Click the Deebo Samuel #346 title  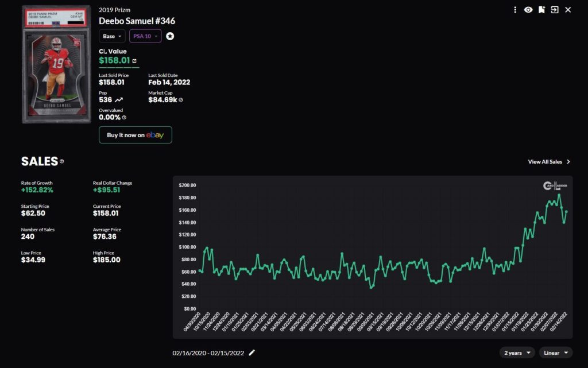(137, 21)
